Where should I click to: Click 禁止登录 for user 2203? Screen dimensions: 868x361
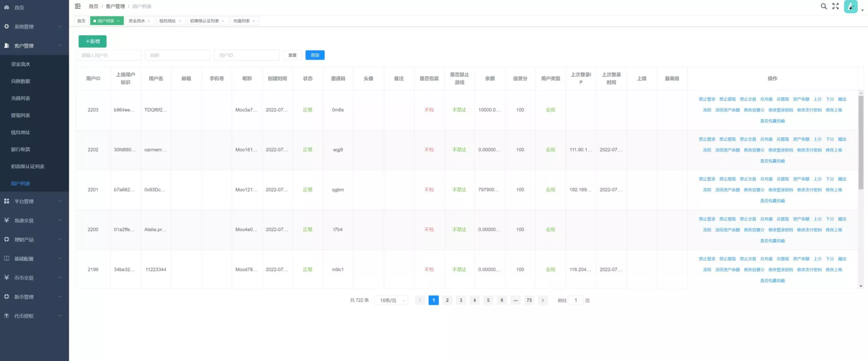[707, 99]
